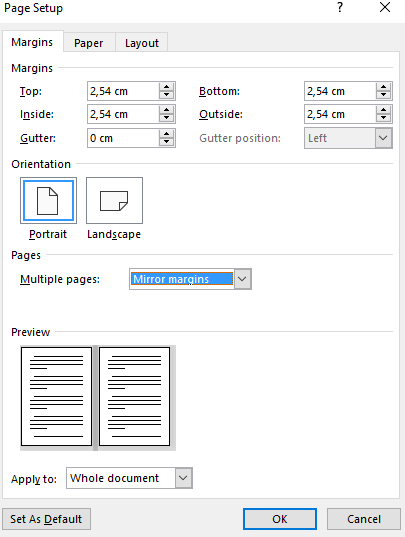Expand the Apply to dropdown
The width and height of the screenshot is (405, 537).
tap(183, 478)
